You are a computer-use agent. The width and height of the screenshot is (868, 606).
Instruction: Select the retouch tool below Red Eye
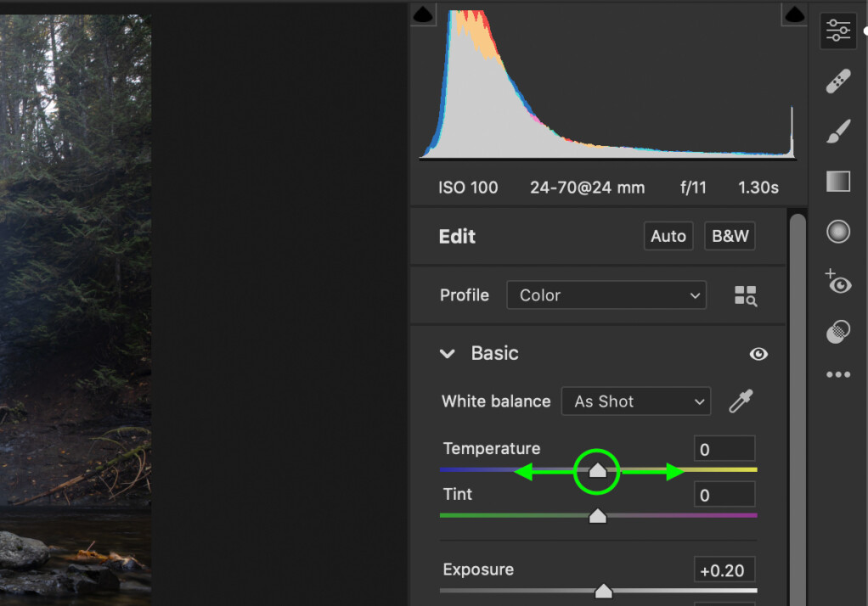tap(837, 332)
